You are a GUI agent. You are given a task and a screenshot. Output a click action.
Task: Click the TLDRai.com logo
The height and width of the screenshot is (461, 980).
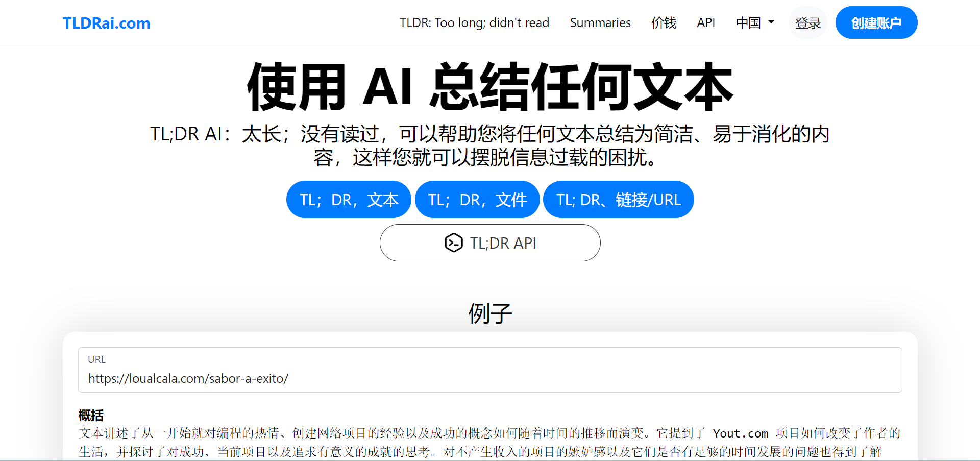pos(106,23)
